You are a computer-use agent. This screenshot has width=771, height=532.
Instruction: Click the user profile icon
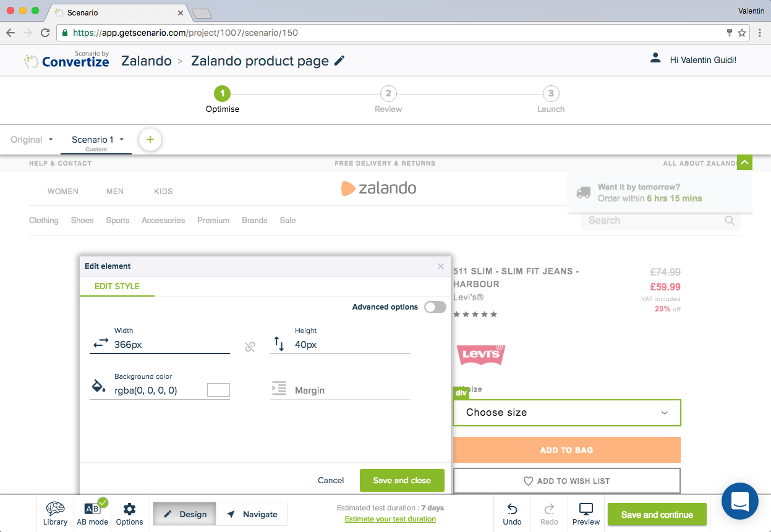(x=655, y=59)
